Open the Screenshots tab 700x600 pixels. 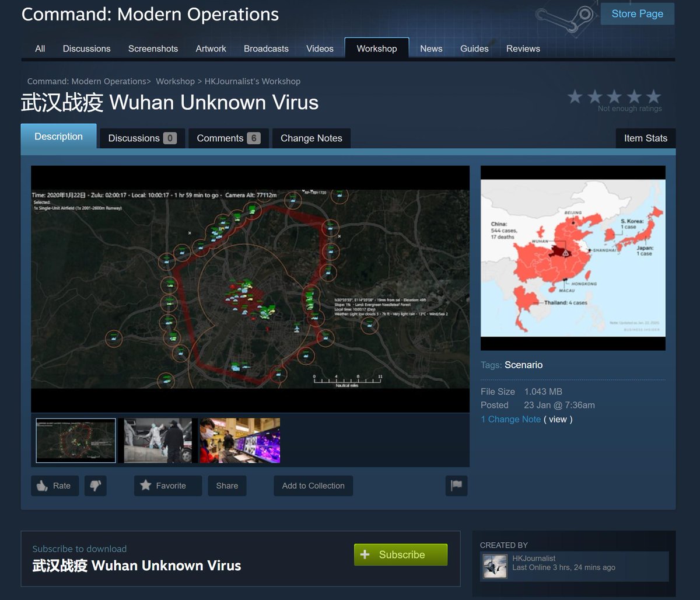(153, 48)
